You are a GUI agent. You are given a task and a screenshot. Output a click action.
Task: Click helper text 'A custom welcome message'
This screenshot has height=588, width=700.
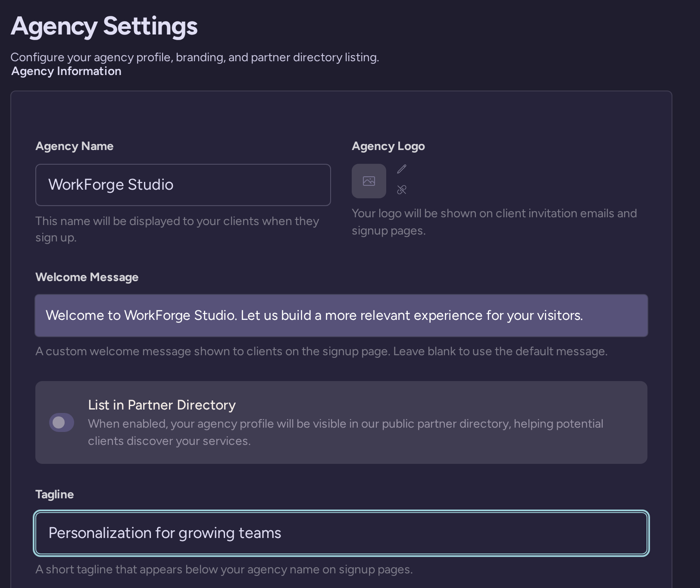coord(322,351)
